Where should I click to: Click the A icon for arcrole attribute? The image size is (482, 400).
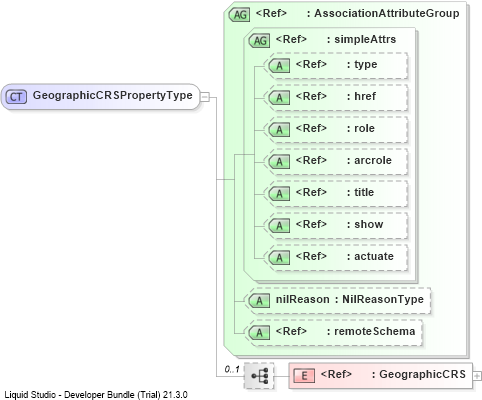[279, 161]
